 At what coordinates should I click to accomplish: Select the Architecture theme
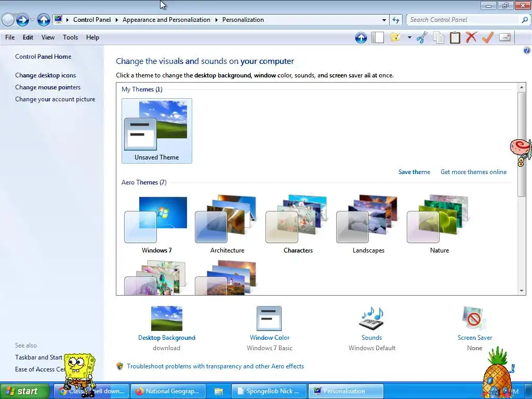coord(228,224)
